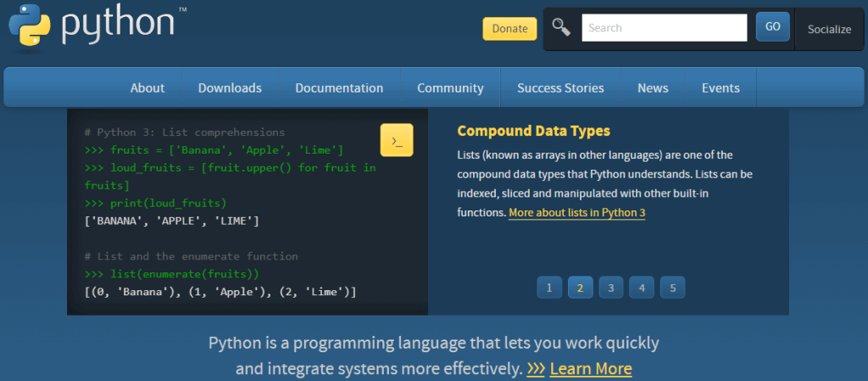The width and height of the screenshot is (868, 381).
Task: Click the '# List and the enumerate function' comment
Action: click(191, 256)
